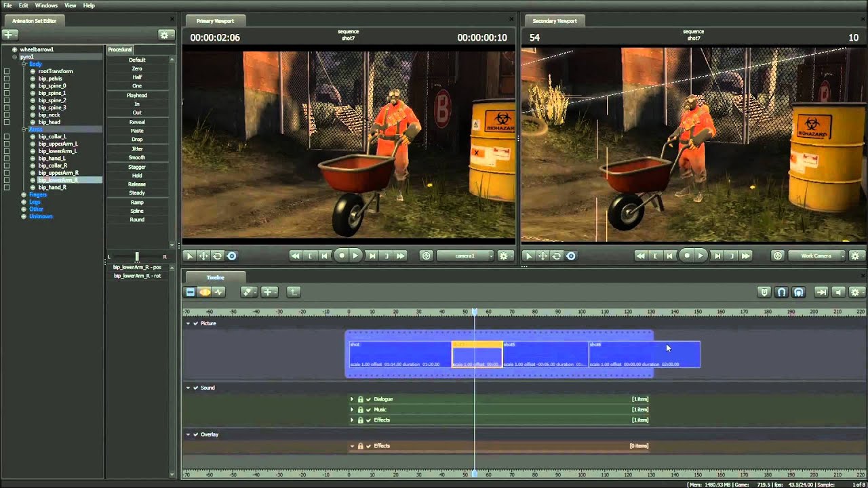Open the Windows menu
Image resolution: width=868 pixels, height=488 pixels.
coord(46,5)
